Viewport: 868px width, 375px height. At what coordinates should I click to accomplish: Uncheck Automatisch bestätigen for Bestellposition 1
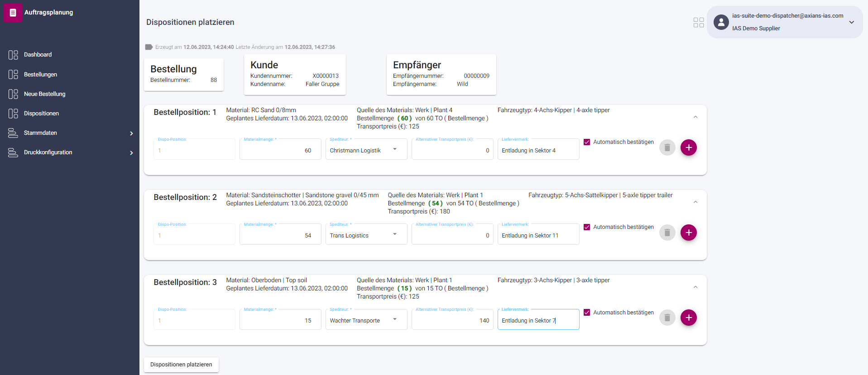587,142
